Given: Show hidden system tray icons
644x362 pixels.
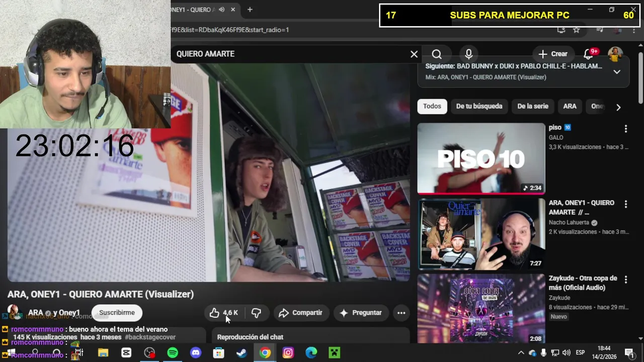Looking at the screenshot, I should [x=521, y=353].
